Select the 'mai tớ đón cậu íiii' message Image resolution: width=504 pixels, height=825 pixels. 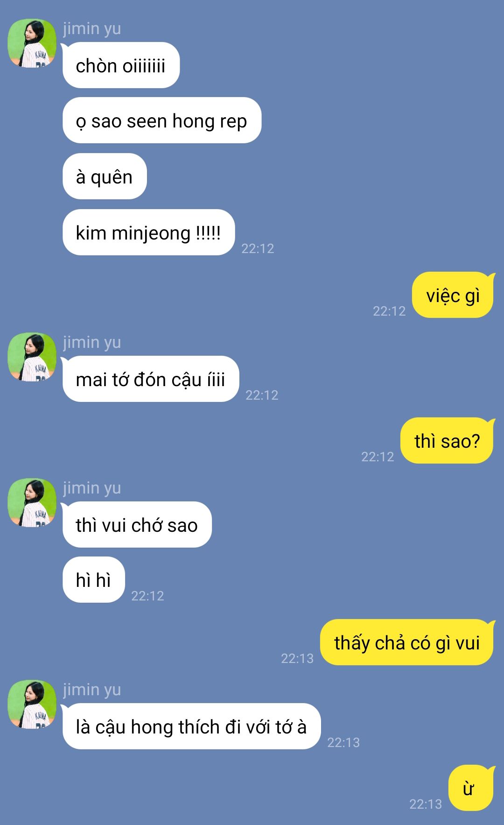click(151, 379)
